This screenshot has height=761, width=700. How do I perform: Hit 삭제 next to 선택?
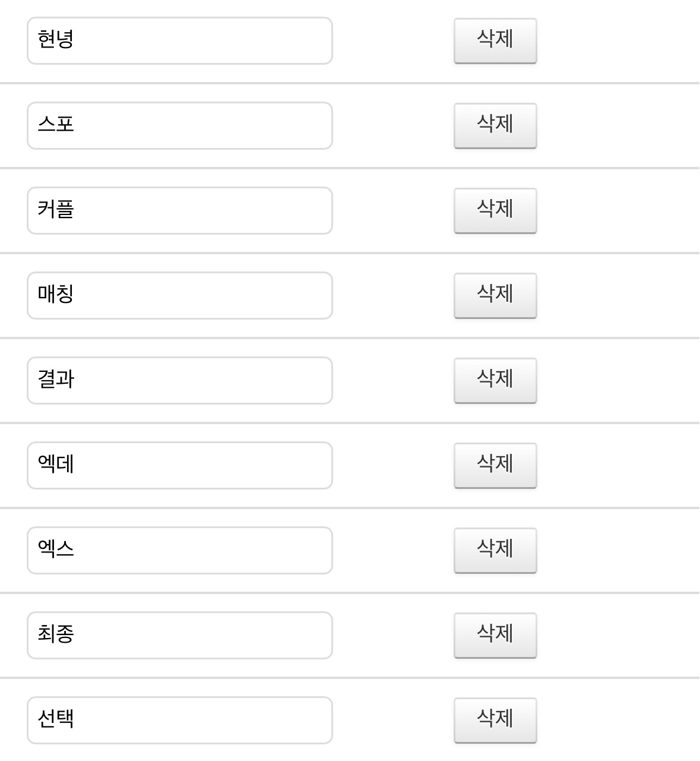tap(495, 720)
